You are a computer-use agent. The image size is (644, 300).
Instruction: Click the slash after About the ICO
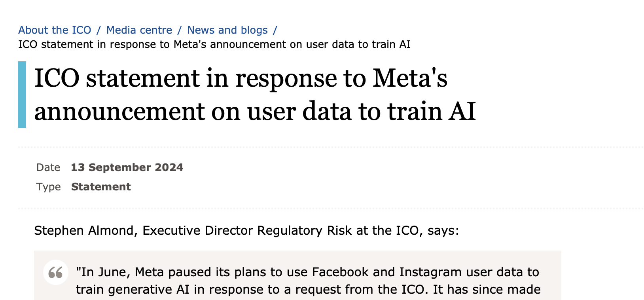point(99,30)
